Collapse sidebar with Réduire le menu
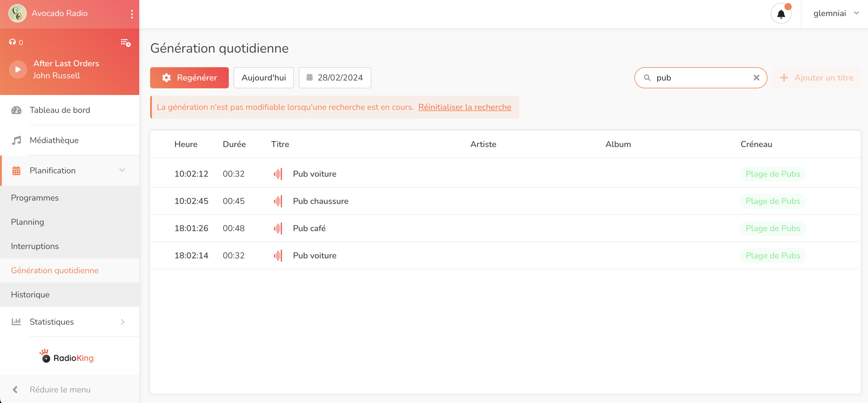Screen dimensions: 868x403 (60, 389)
